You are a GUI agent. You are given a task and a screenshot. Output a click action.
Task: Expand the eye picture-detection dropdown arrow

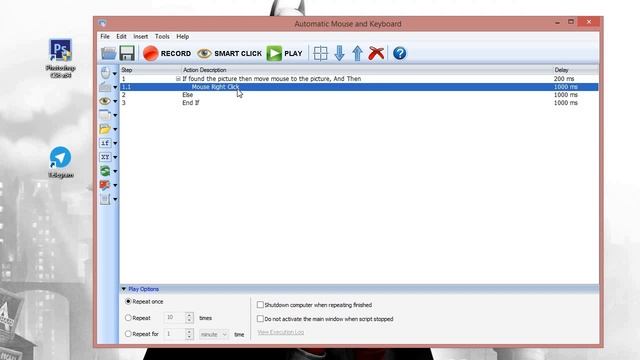coord(115,101)
